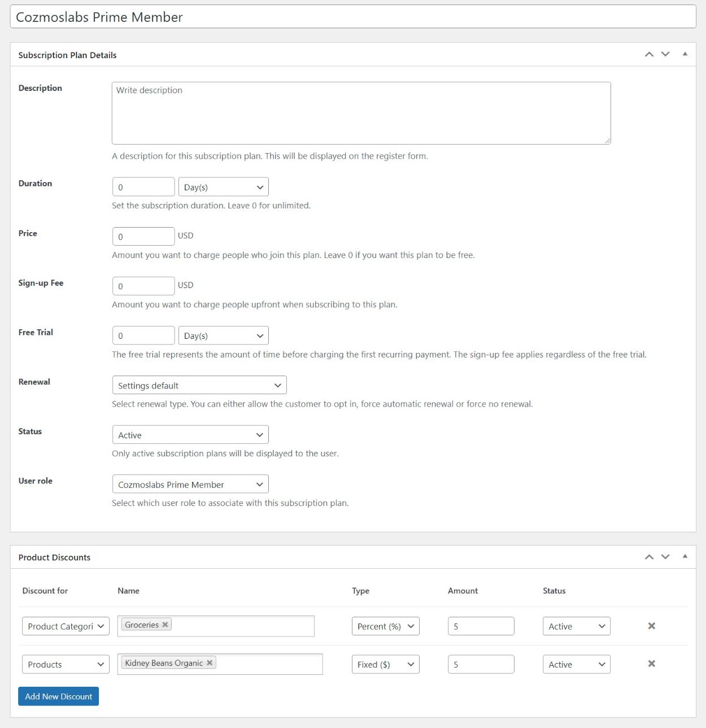Remove the Groceries category tag

(x=165, y=625)
